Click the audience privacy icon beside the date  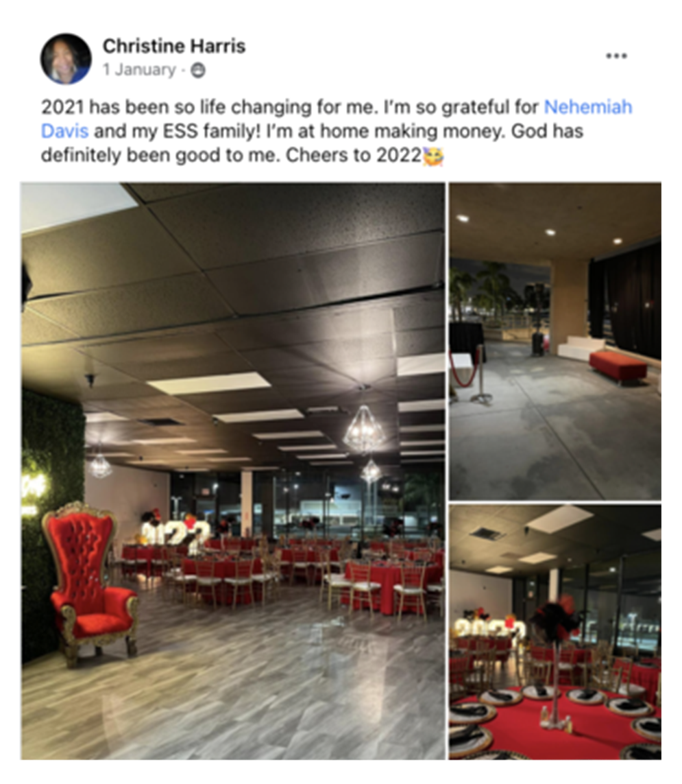pos(198,70)
